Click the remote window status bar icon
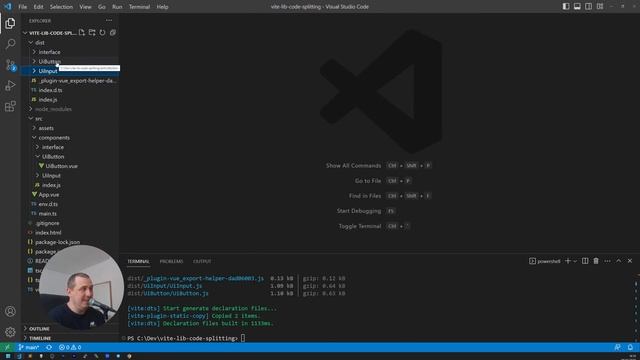The width and height of the screenshot is (640, 360). pos(7,347)
